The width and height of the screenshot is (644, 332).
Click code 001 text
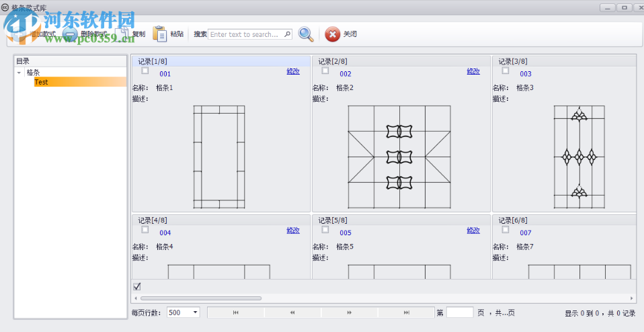pyautogui.click(x=165, y=75)
